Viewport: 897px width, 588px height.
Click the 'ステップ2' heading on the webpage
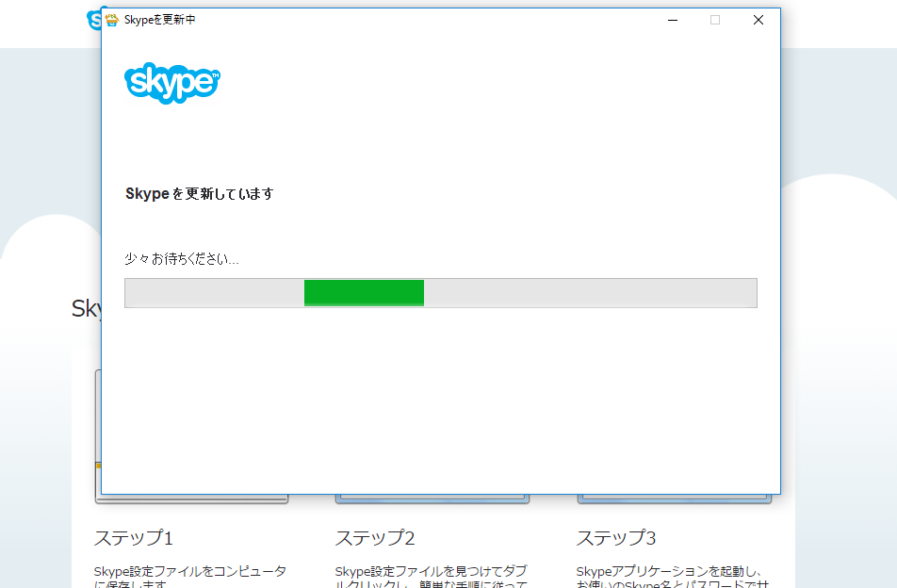coord(375,538)
